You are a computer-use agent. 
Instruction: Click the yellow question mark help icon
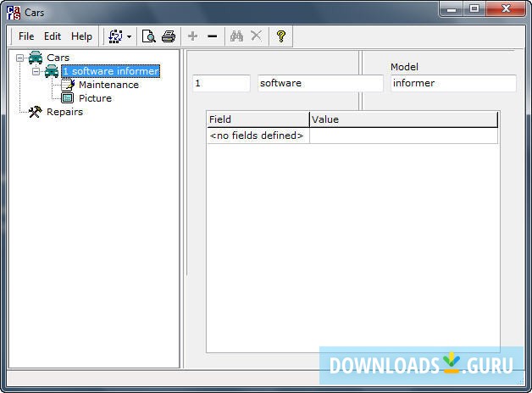point(281,36)
